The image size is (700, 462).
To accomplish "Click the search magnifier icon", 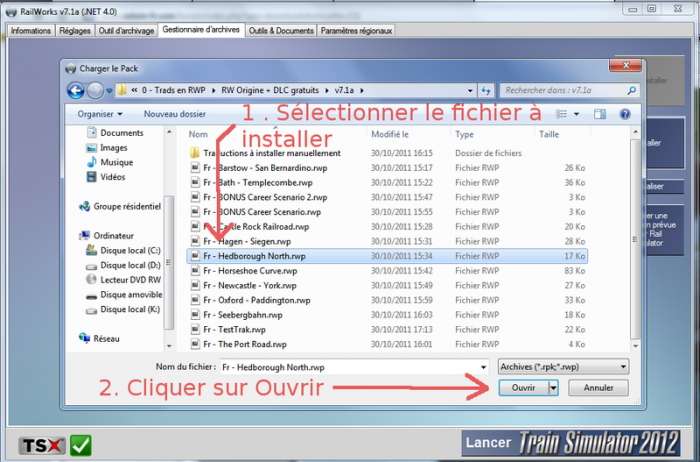I will click(x=631, y=91).
